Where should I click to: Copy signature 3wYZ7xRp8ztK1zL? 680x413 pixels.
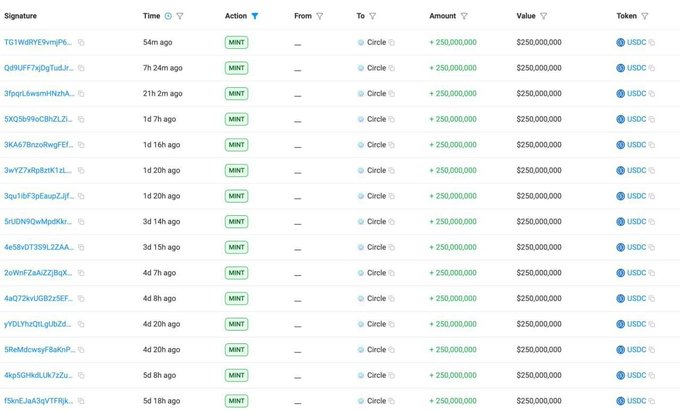(x=81, y=170)
